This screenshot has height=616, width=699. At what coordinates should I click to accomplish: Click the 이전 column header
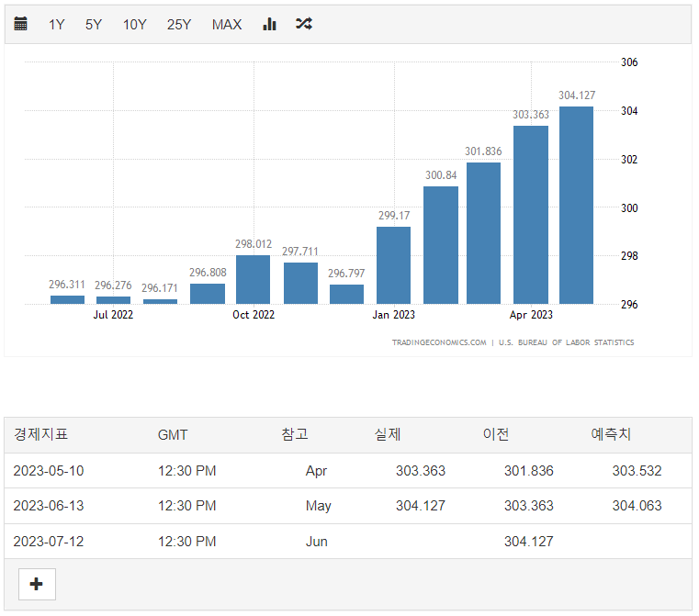tap(496, 434)
